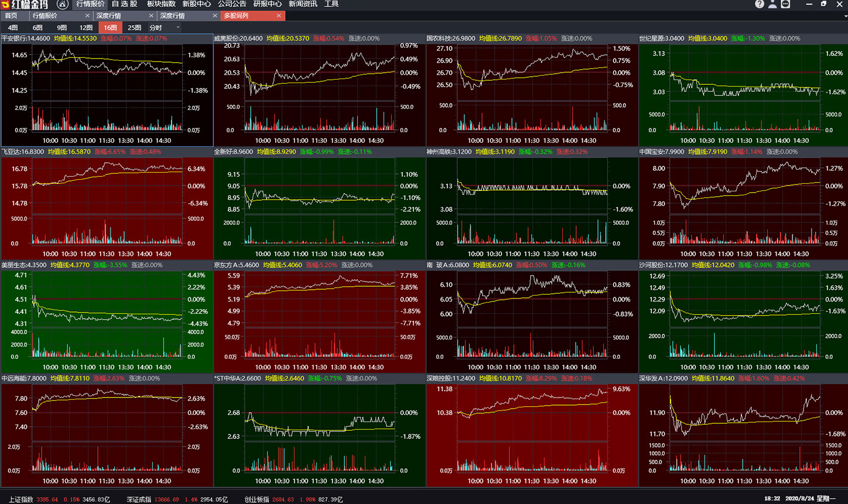Click the 红楹金玛 app logo
Screen dimensions: 848x504
point(25,5)
